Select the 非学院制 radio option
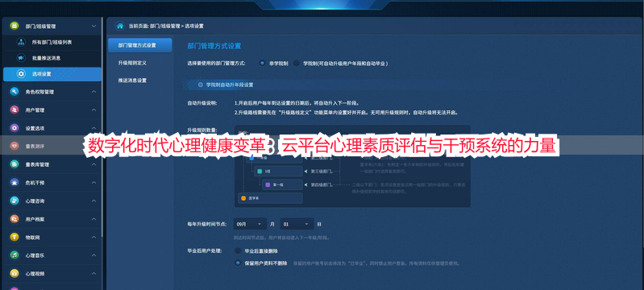644x290 pixels. [x=262, y=64]
